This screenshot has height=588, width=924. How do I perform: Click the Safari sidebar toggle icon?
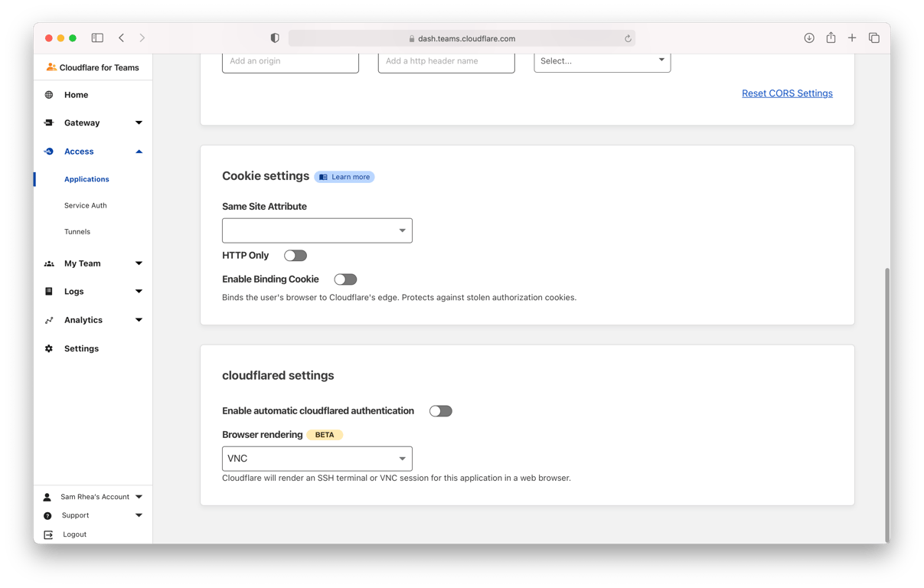point(97,38)
